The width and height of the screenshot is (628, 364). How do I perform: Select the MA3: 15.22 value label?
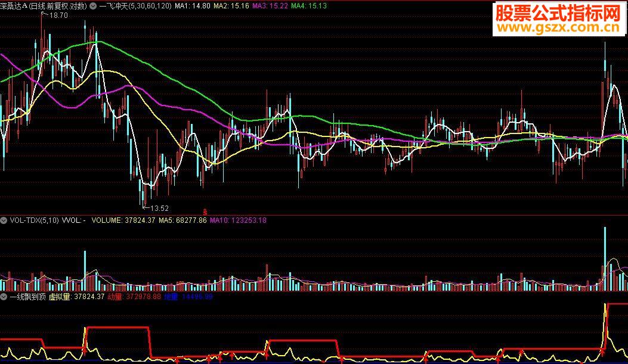click(270, 6)
